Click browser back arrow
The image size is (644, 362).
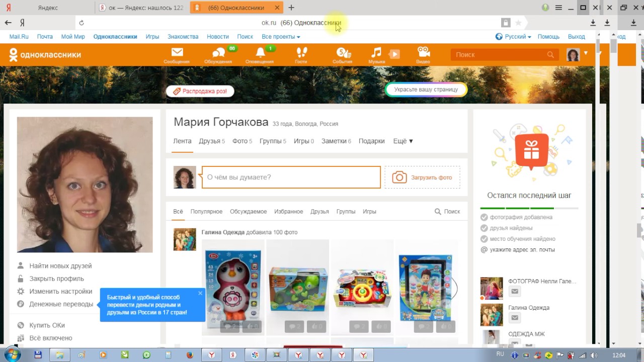click(8, 23)
